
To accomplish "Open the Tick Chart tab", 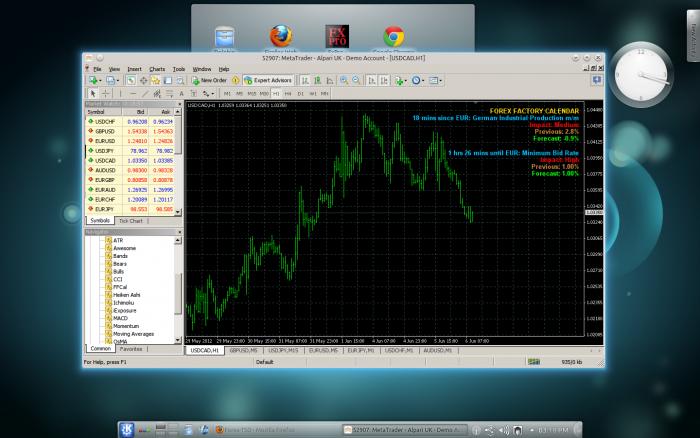I will point(131,221).
